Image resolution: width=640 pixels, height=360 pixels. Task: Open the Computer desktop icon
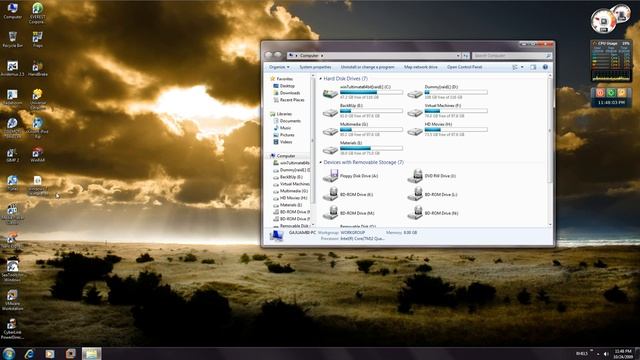12,11
